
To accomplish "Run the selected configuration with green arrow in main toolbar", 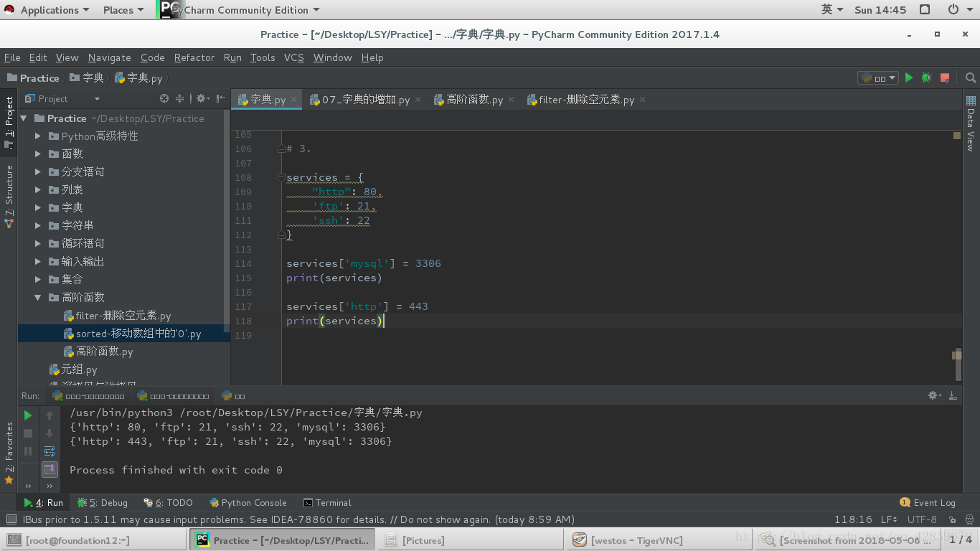I will [909, 77].
